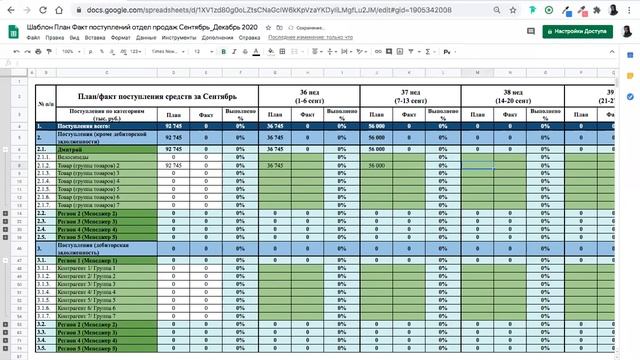The width and height of the screenshot is (640, 360).
Task: Insert a link from toolbar
Action: tap(378, 52)
